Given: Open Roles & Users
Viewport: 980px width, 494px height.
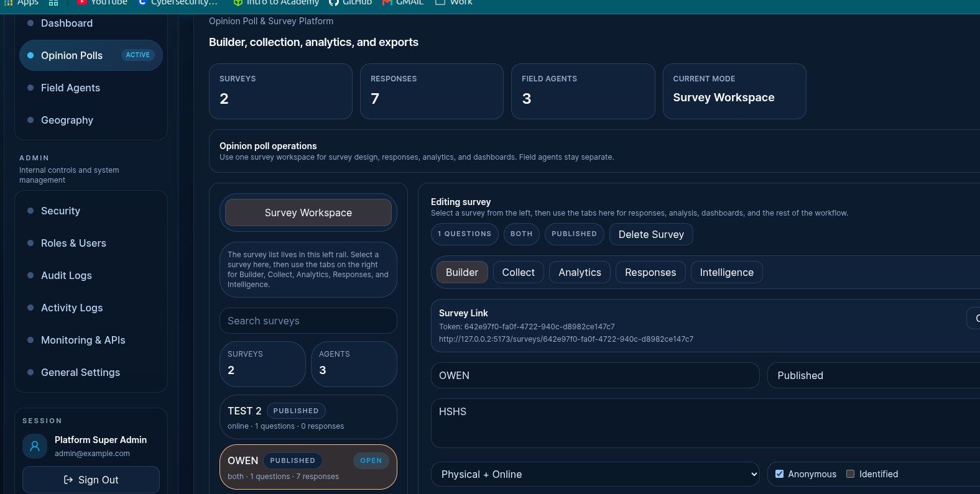Looking at the screenshot, I should coord(91,243).
